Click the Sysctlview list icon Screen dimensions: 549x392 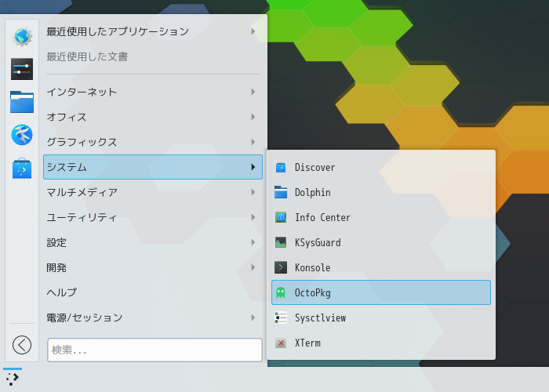(x=281, y=318)
